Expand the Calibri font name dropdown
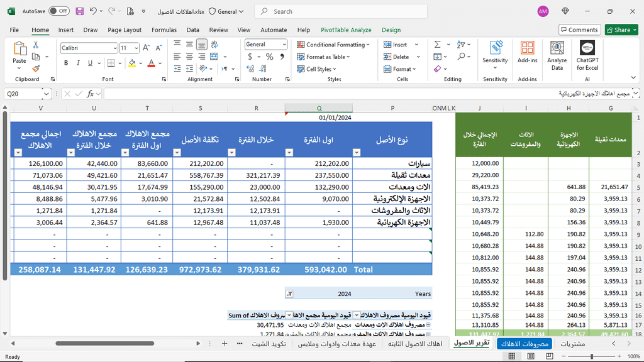The image size is (644, 362). [114, 48]
